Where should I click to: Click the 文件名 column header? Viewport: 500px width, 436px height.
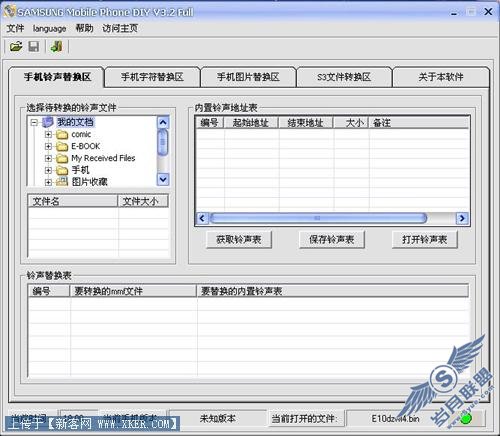[73, 201]
